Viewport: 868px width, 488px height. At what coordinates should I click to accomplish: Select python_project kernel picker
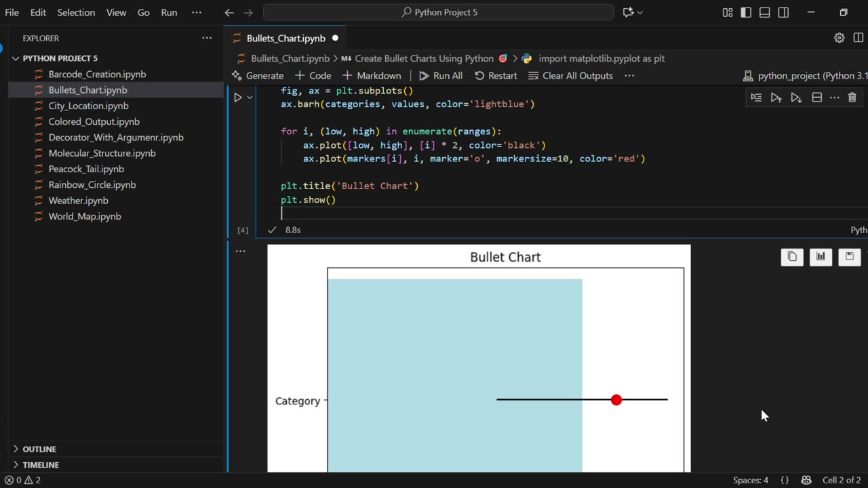click(806, 75)
